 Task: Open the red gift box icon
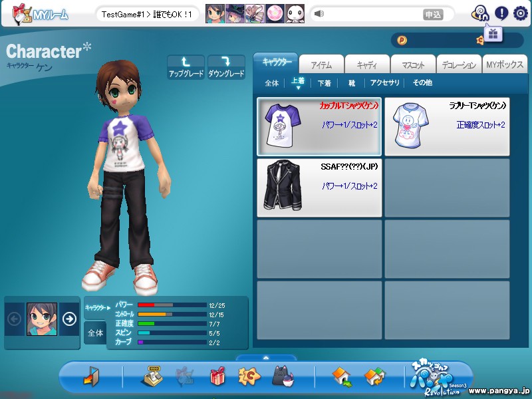pyautogui.click(x=217, y=377)
